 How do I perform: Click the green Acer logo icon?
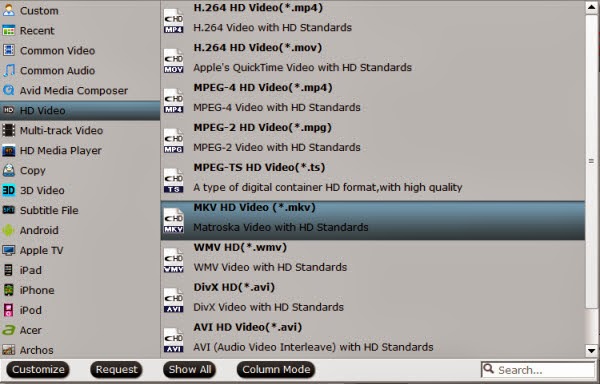[x=8, y=330]
